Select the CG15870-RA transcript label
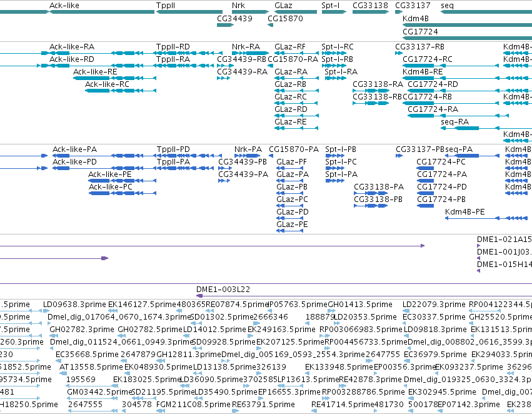 click(x=293, y=59)
